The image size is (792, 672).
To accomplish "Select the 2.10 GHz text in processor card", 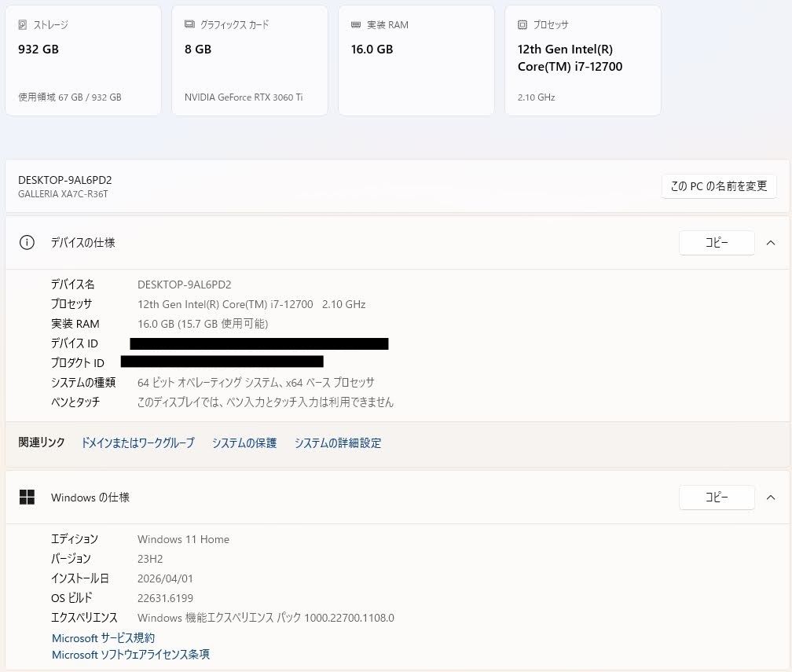I will coord(537,97).
